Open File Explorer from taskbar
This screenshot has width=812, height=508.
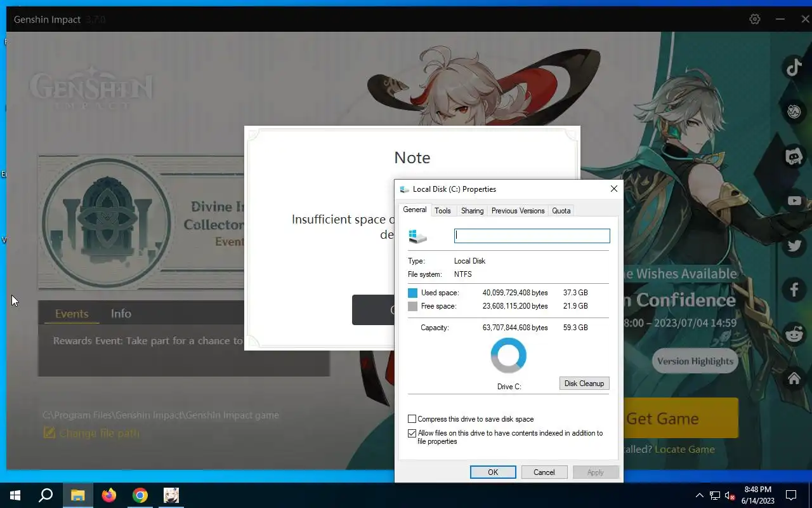tap(77, 495)
